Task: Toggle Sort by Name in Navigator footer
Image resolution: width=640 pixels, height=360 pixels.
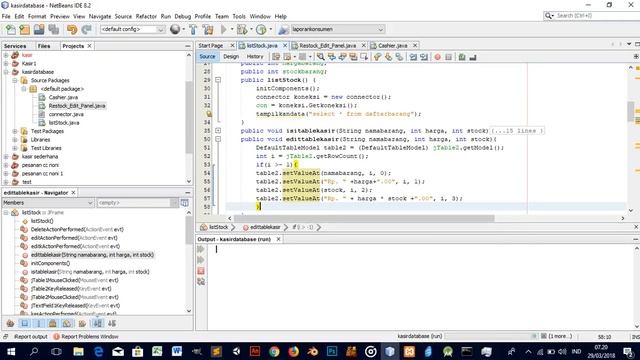Action: tap(98, 324)
